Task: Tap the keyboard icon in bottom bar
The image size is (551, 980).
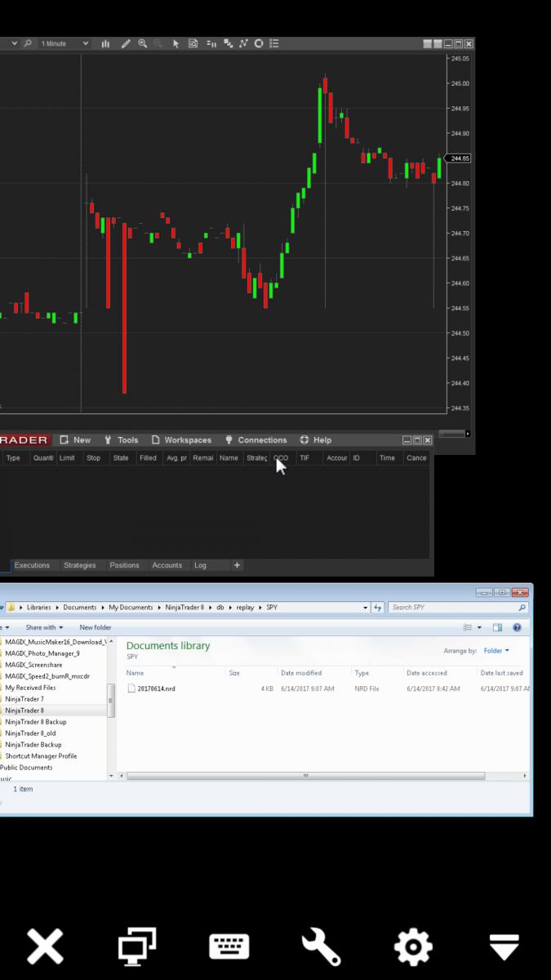Action: click(229, 947)
